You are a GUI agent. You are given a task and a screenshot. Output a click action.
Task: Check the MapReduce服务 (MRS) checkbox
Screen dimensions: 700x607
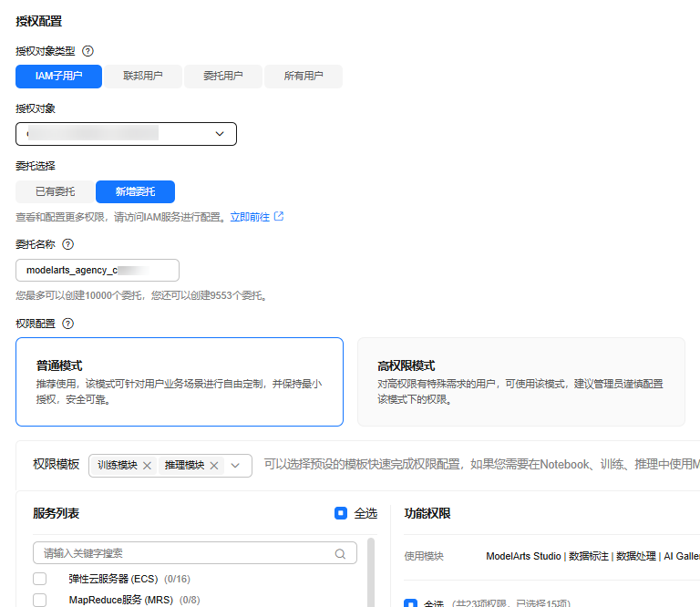click(39, 600)
